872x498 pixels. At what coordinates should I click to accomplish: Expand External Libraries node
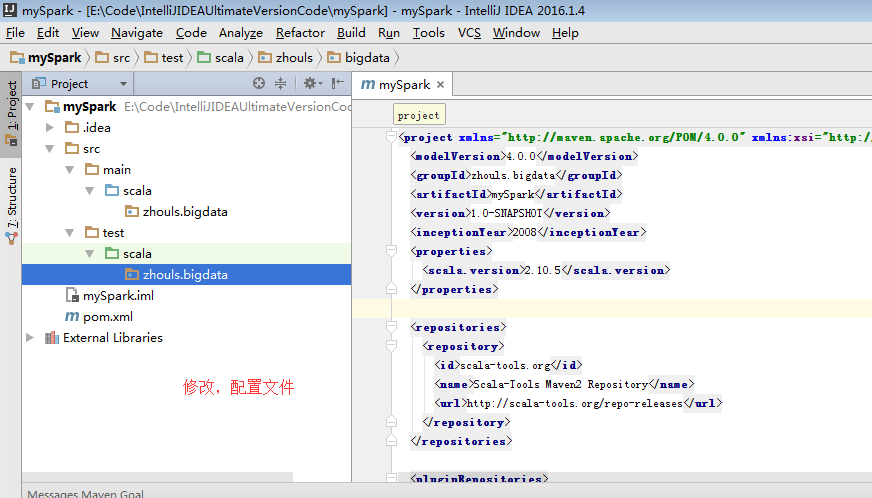(x=30, y=338)
